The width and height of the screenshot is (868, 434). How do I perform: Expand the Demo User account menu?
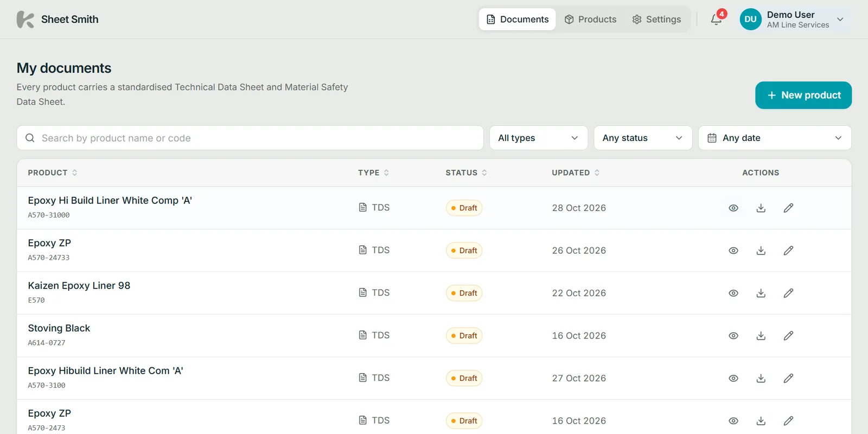pos(793,20)
